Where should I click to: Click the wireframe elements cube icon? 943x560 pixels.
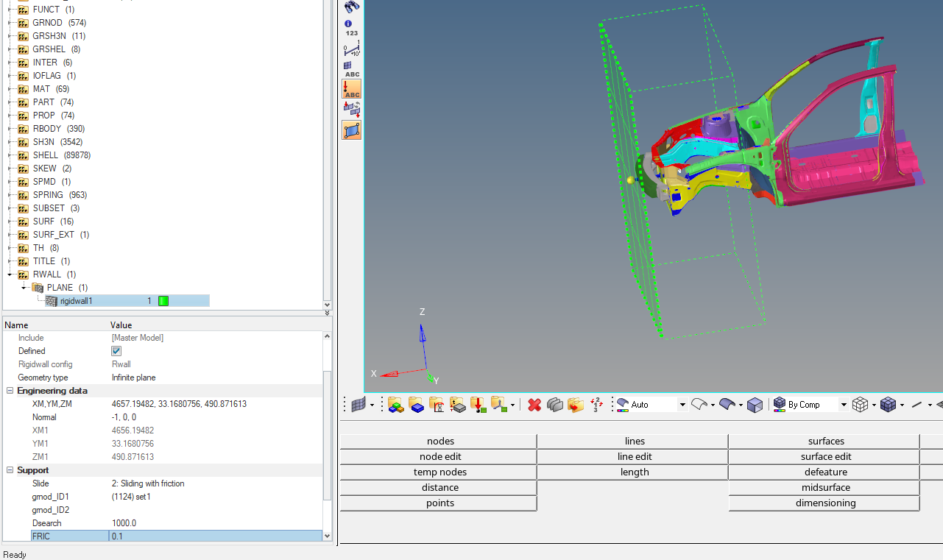(x=859, y=405)
